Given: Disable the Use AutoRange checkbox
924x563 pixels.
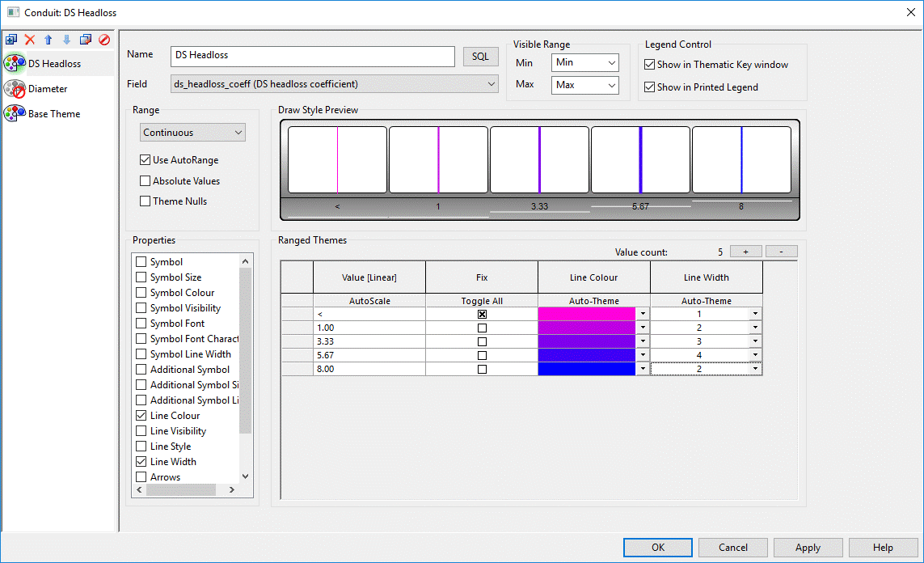Looking at the screenshot, I should point(146,160).
